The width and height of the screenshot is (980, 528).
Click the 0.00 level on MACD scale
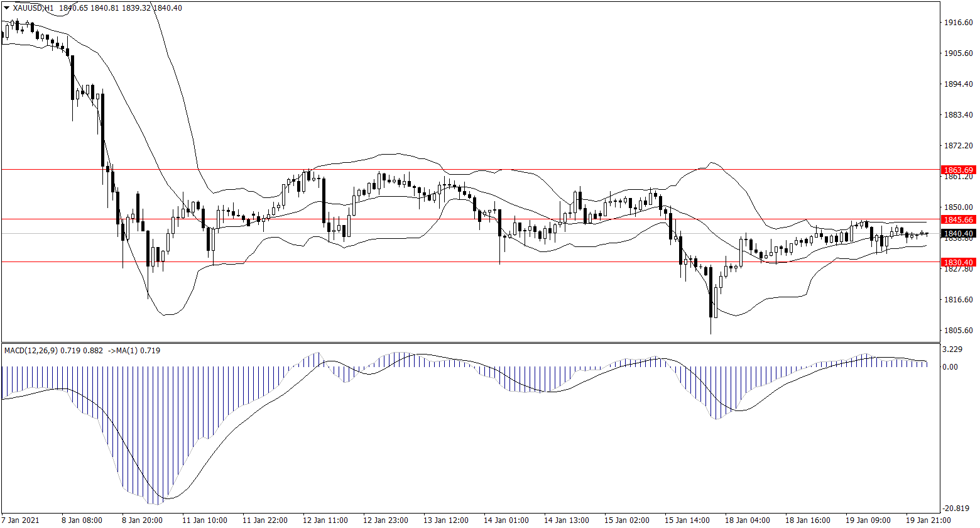tap(952, 366)
